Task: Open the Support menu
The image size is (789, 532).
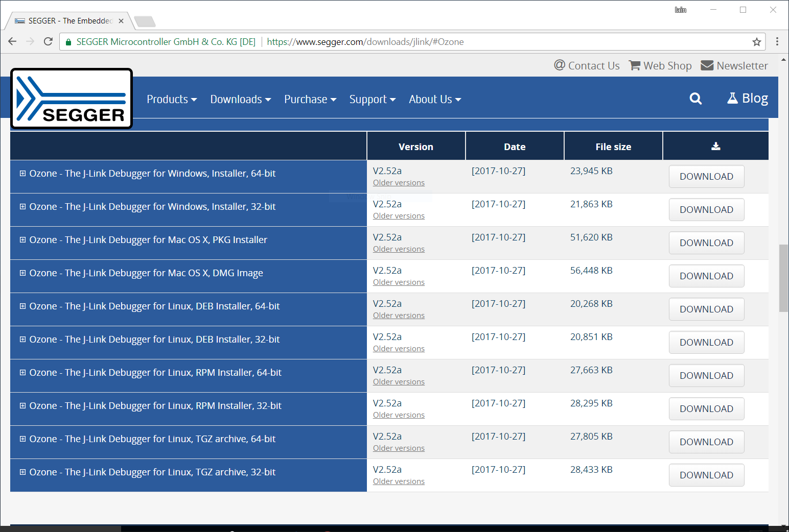Action: coord(373,99)
